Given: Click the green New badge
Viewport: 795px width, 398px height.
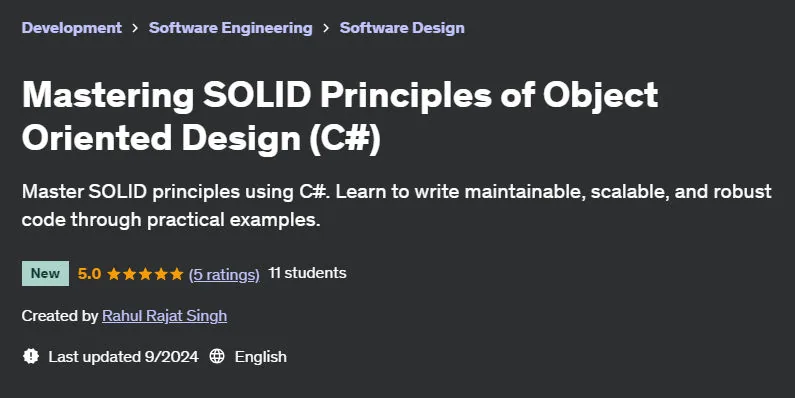Looking at the screenshot, I should point(45,273).
